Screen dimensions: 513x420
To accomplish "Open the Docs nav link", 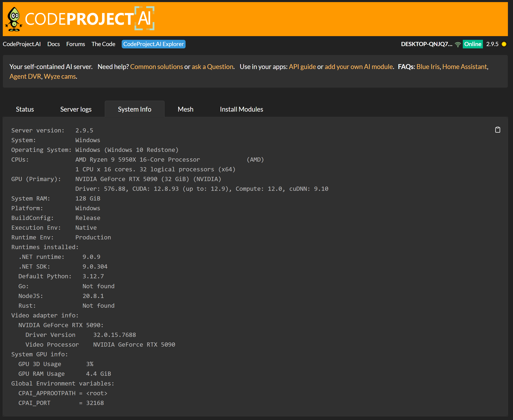I will pos(53,44).
